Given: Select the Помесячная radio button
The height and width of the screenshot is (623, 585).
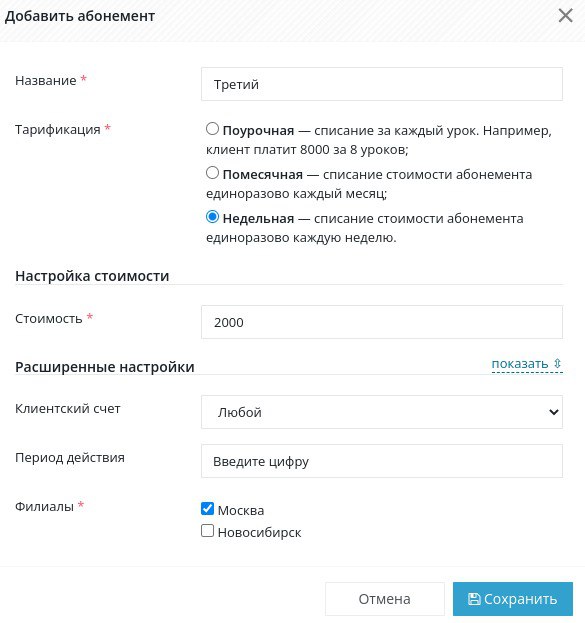Looking at the screenshot, I should coord(212,173).
